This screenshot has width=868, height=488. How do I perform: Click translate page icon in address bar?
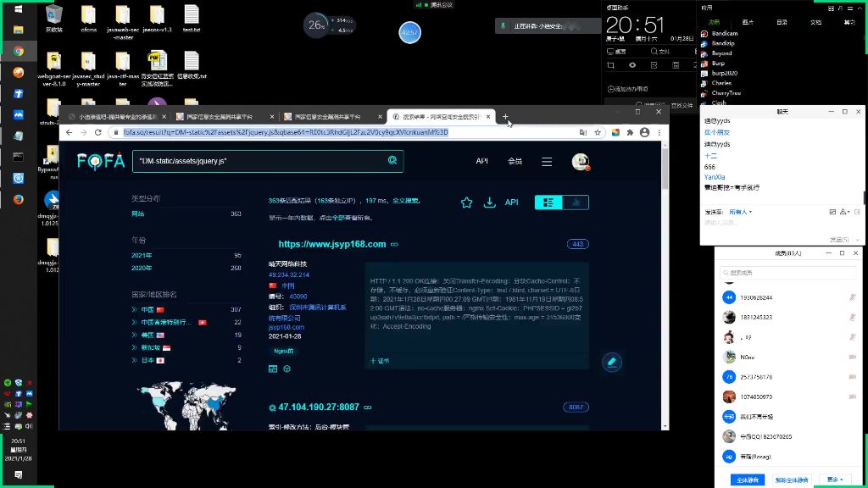click(x=583, y=132)
